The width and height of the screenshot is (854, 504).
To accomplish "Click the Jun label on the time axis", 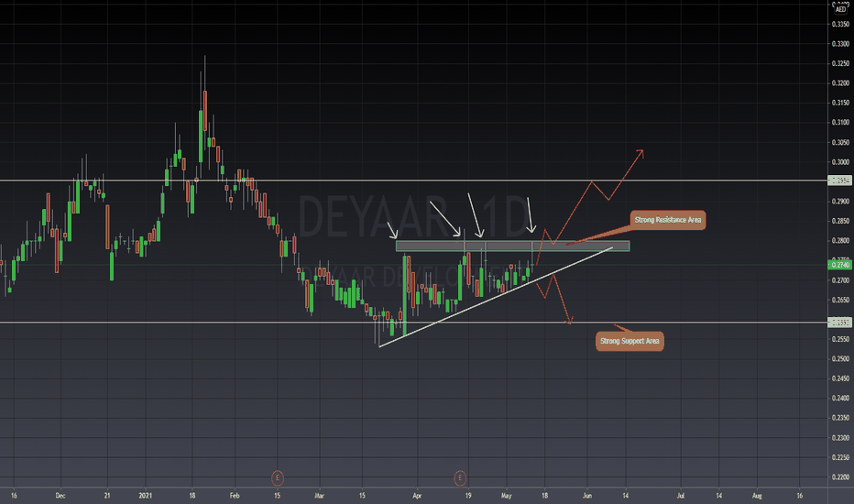I will click(587, 496).
